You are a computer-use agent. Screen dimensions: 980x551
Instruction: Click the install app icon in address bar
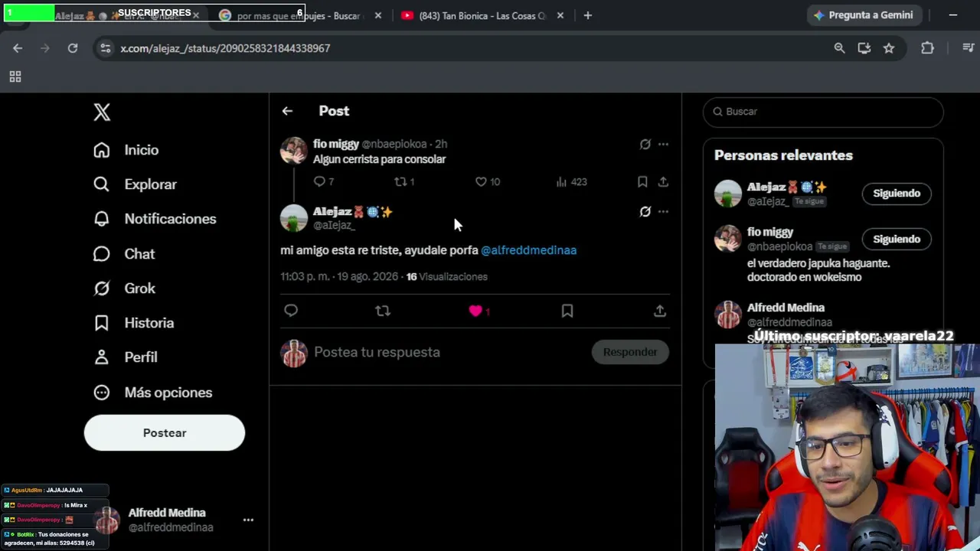click(x=864, y=48)
